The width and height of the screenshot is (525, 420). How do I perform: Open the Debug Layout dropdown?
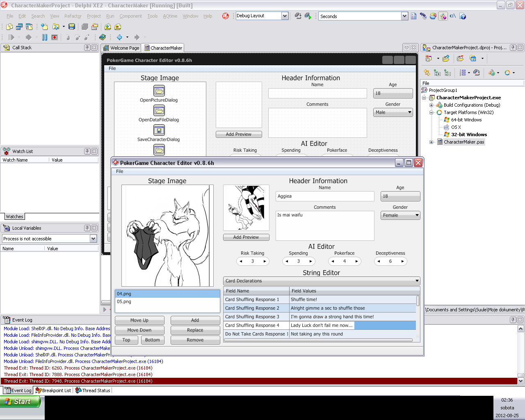(285, 16)
